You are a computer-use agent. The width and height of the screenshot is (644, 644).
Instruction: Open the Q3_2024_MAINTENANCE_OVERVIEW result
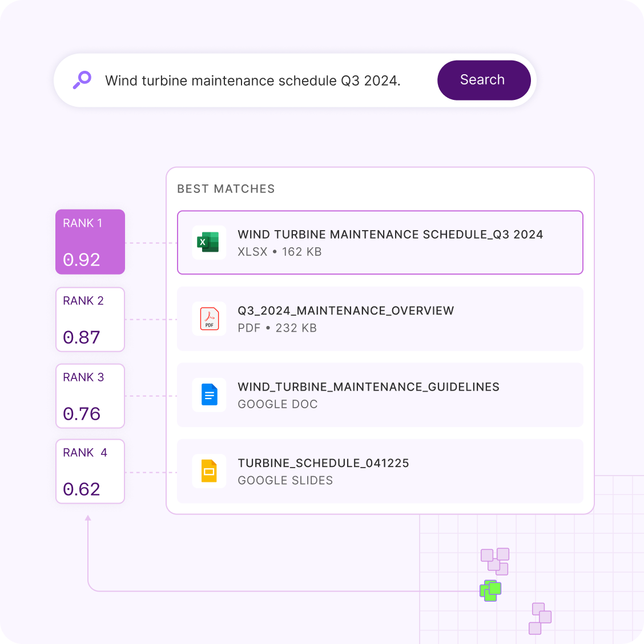(x=380, y=319)
